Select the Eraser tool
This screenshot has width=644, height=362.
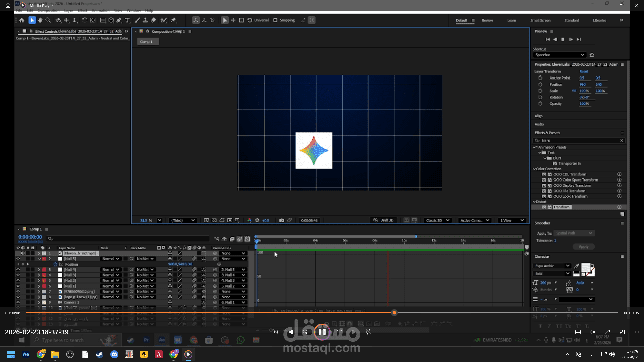[153, 20]
